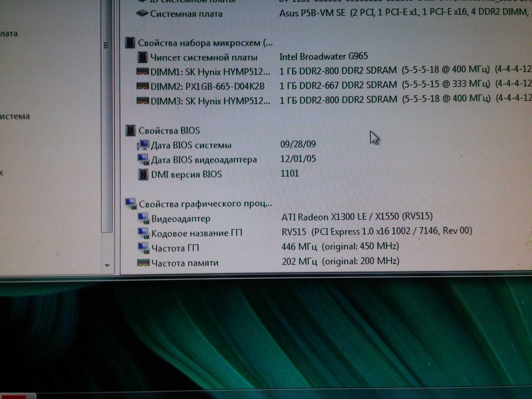Click the Свойства BIOS section icon

[130, 130]
